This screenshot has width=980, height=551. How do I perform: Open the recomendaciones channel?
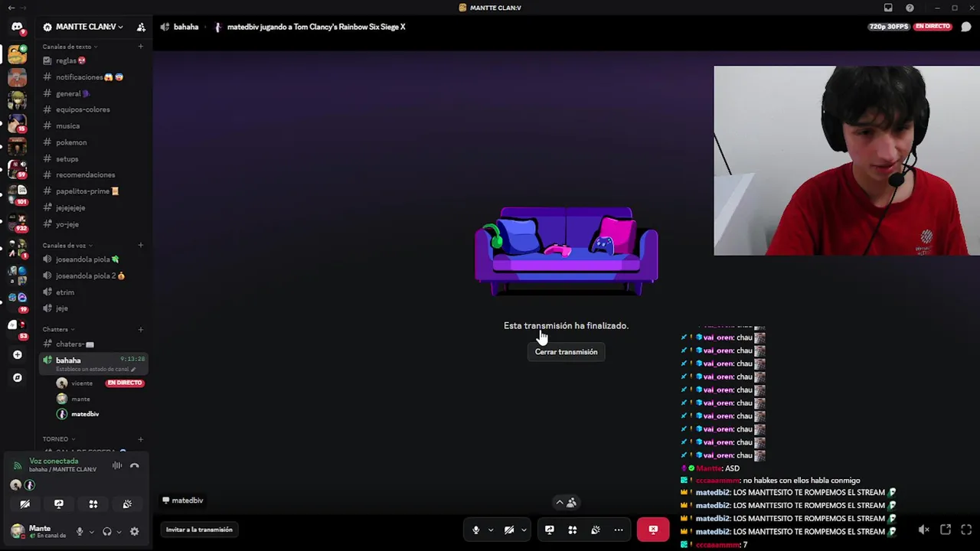tap(93, 175)
